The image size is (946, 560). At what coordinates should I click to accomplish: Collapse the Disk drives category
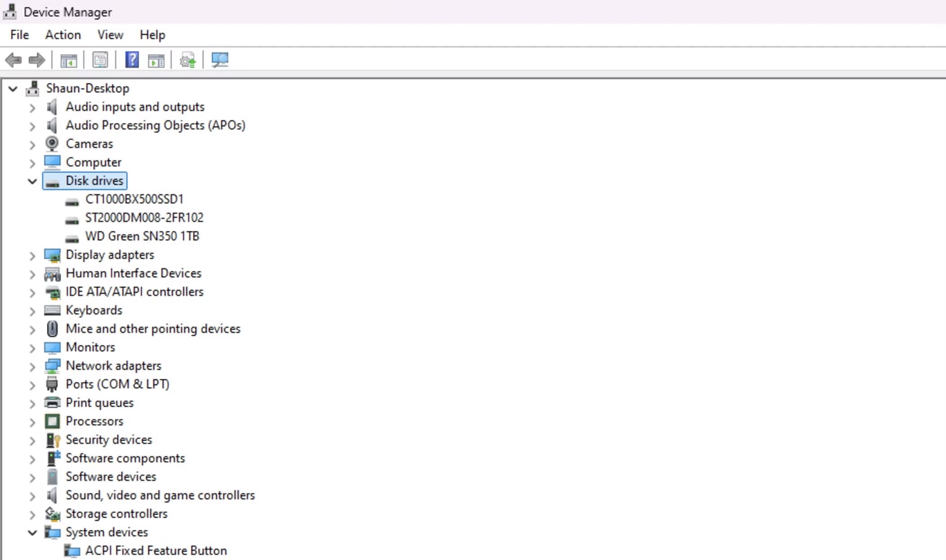(x=32, y=181)
